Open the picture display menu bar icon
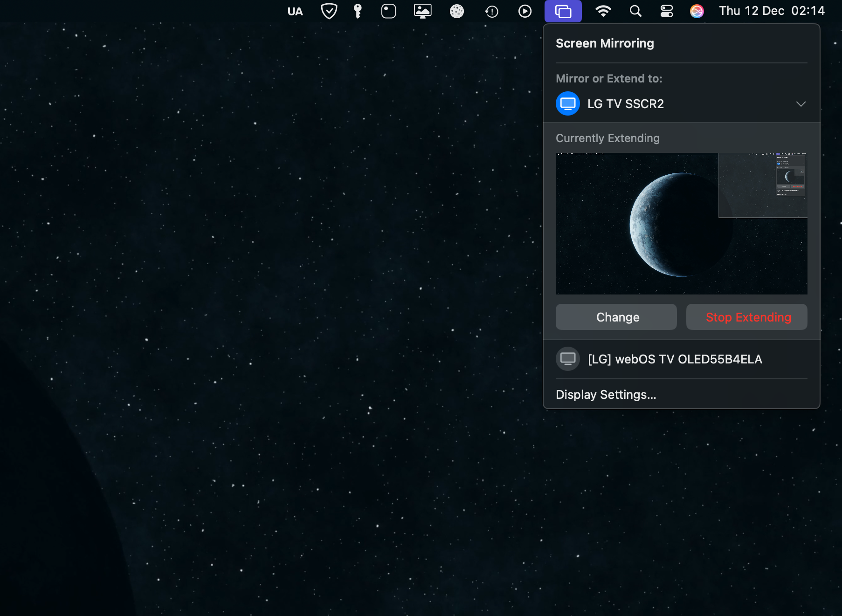 [x=422, y=11]
